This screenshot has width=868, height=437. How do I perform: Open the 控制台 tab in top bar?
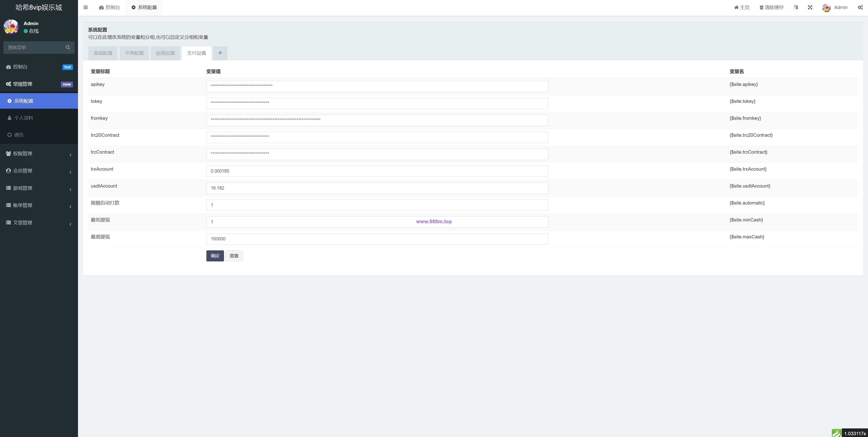pos(109,7)
